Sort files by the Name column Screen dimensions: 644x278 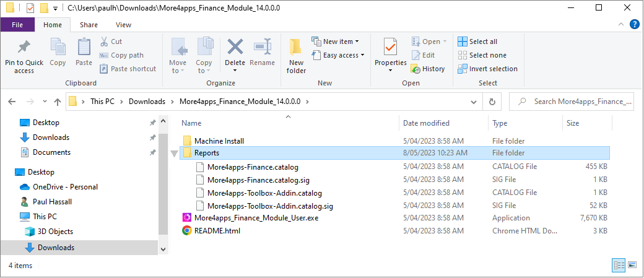[191, 123]
